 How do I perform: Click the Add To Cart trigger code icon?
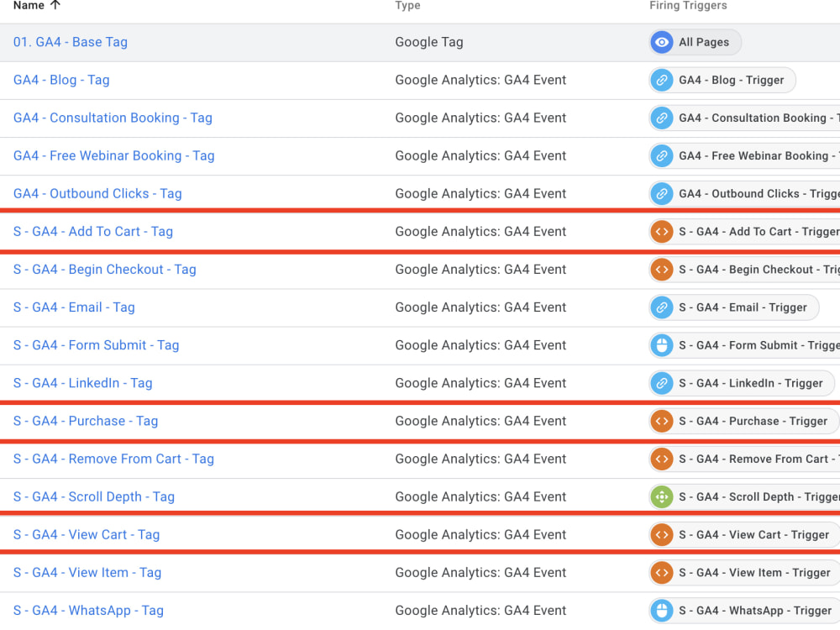tap(662, 232)
